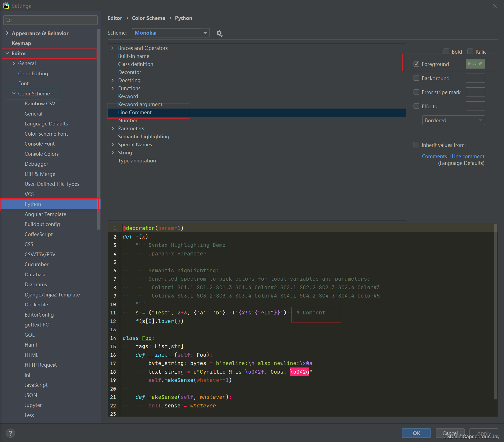Click the OK button

pyautogui.click(x=416, y=433)
